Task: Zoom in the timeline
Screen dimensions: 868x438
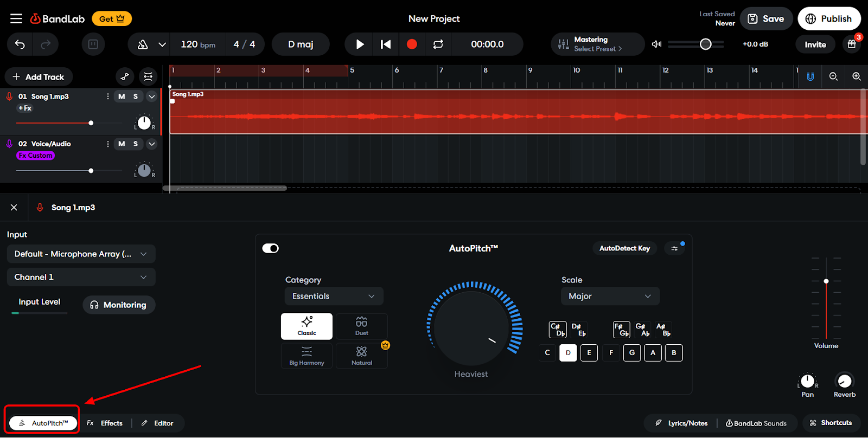Action: coord(857,77)
